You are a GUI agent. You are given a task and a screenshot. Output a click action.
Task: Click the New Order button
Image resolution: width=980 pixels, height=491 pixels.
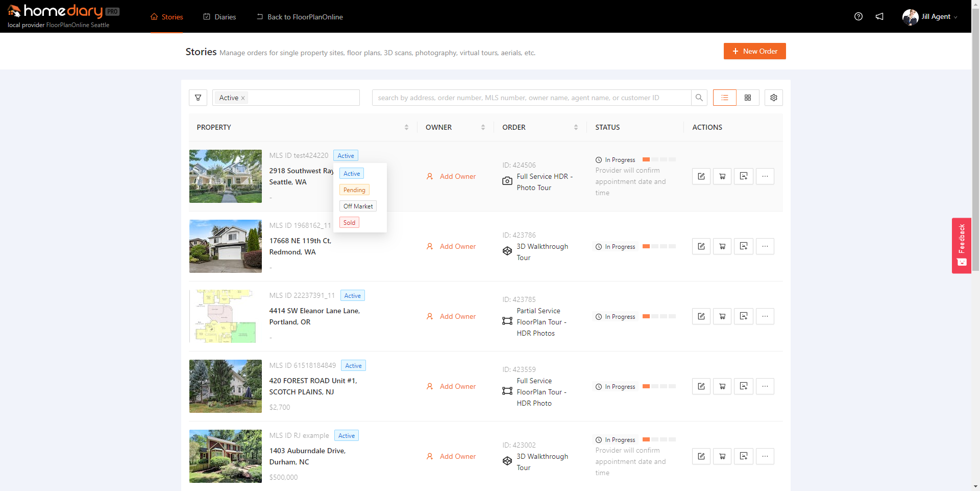click(754, 51)
